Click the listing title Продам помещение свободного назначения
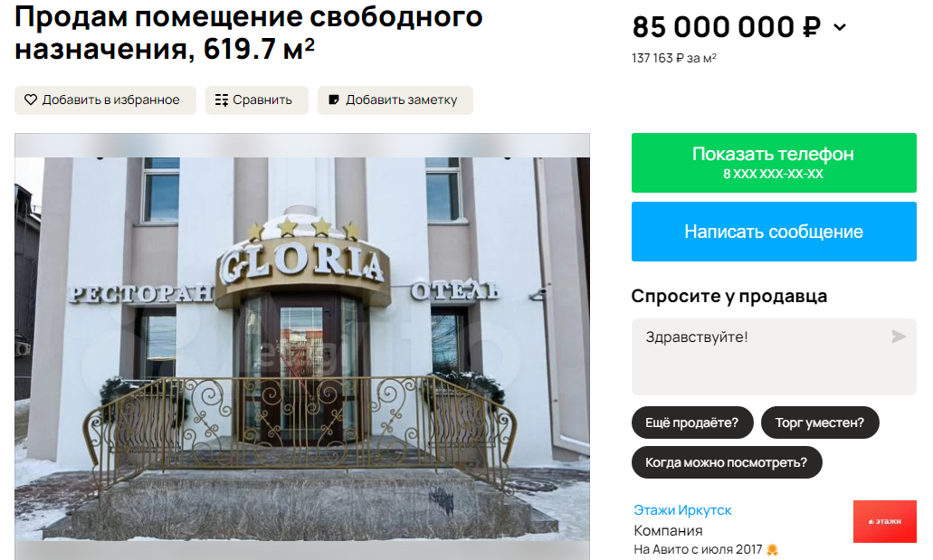 pos(249,33)
